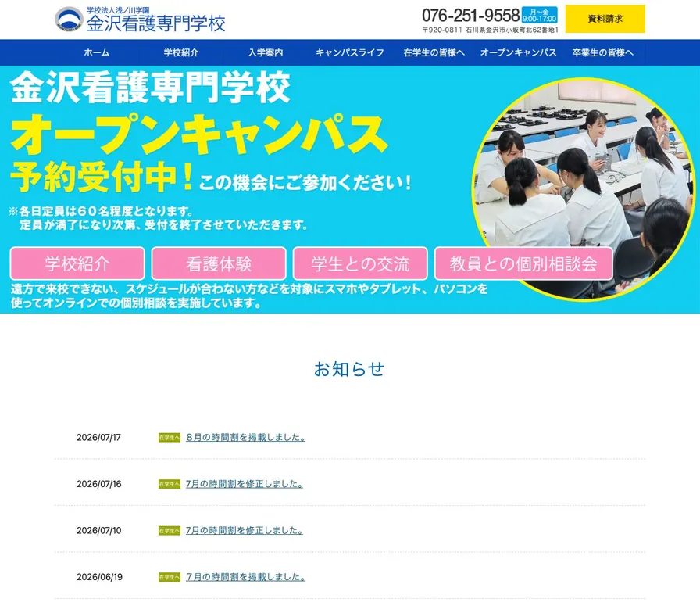The width and height of the screenshot is (700, 602).
Task: Open 7月の時間割を掲載しました。 news link
Action: pyautogui.click(x=245, y=577)
